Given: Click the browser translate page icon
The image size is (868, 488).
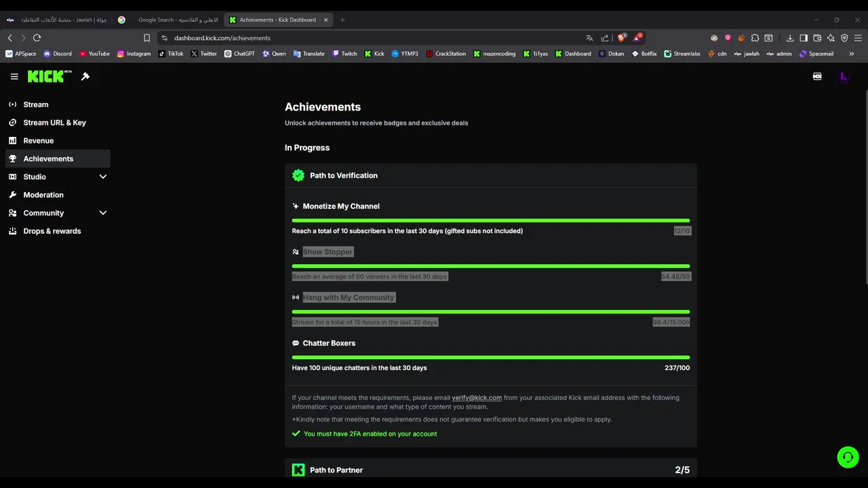Looking at the screenshot, I should coord(589,38).
